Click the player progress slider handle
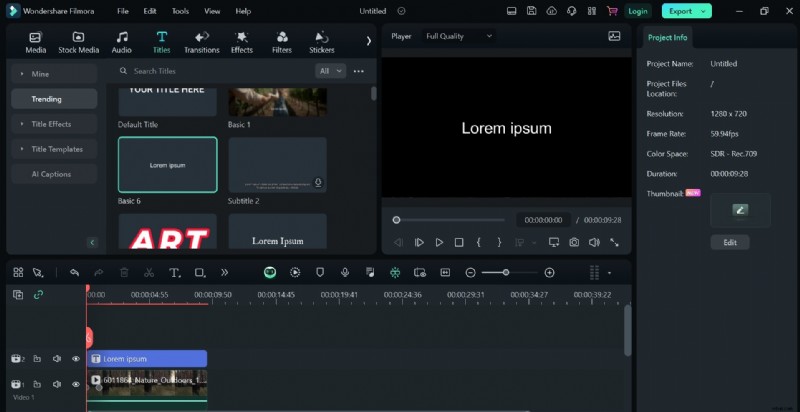800x412 pixels. point(396,220)
